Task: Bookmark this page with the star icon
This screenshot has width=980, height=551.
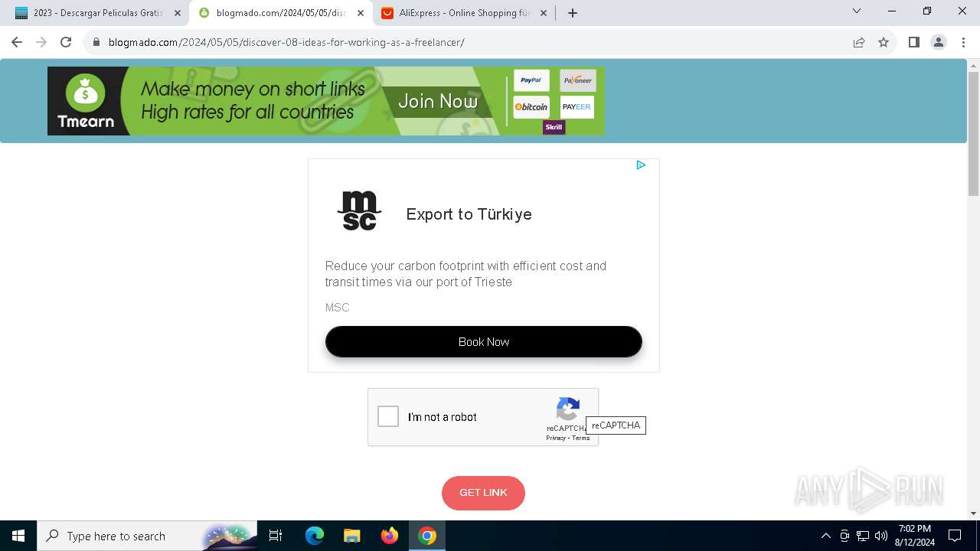Action: tap(884, 42)
